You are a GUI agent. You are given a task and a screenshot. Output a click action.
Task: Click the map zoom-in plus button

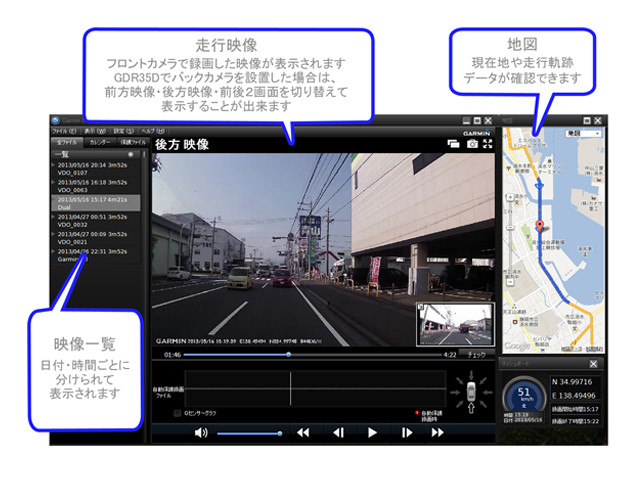click(510, 198)
